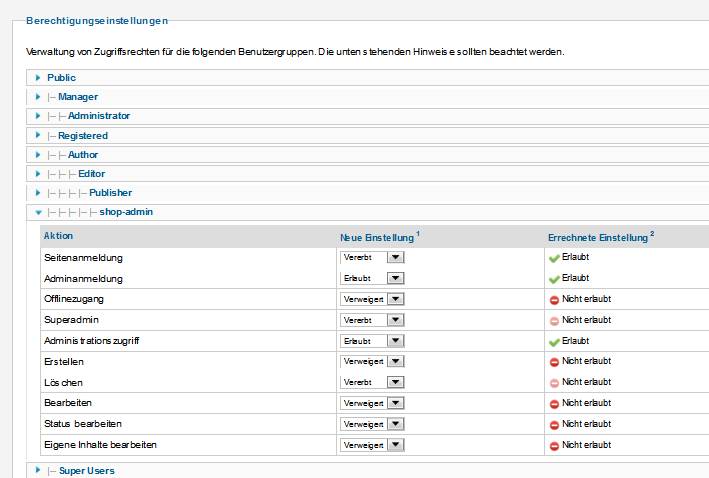
Task: Open the Administrationszugriff setting dropdown
Action: (x=372, y=341)
